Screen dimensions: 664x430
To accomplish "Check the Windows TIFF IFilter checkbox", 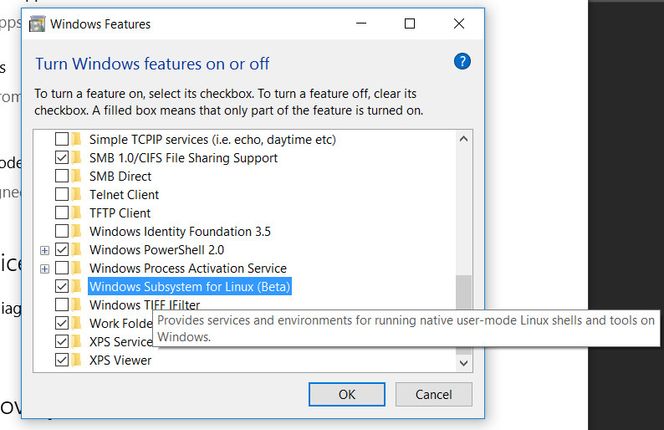I will click(x=62, y=305).
